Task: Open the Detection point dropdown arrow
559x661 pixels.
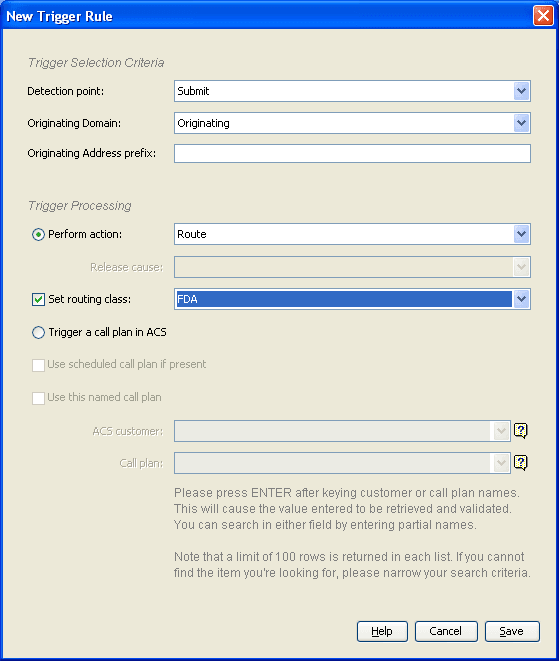Action: pyautogui.click(x=521, y=91)
